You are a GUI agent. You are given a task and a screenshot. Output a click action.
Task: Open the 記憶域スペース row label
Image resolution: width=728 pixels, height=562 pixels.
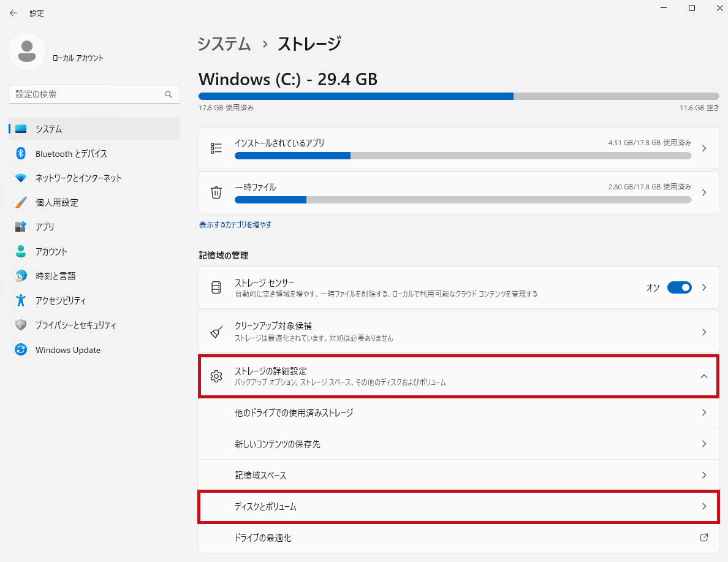point(260,475)
